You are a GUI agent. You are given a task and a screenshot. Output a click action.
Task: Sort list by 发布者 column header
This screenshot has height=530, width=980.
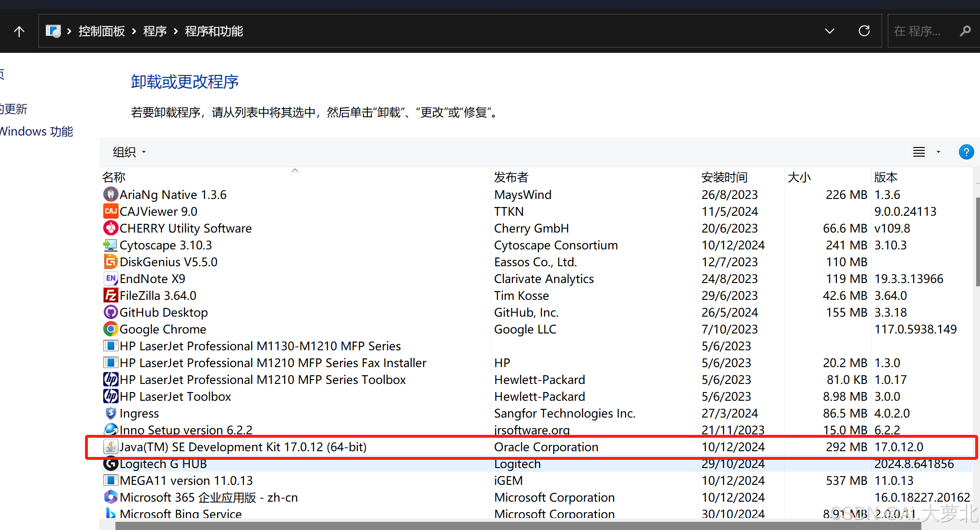511,177
